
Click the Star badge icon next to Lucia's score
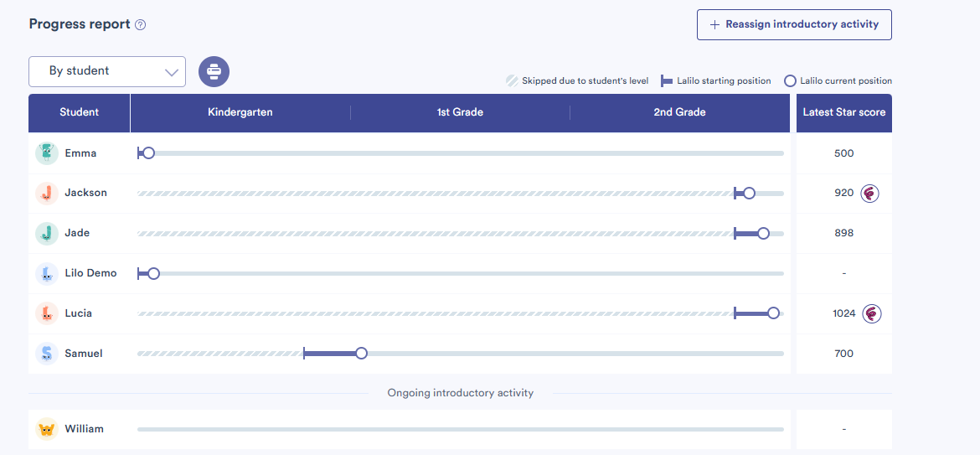(872, 313)
